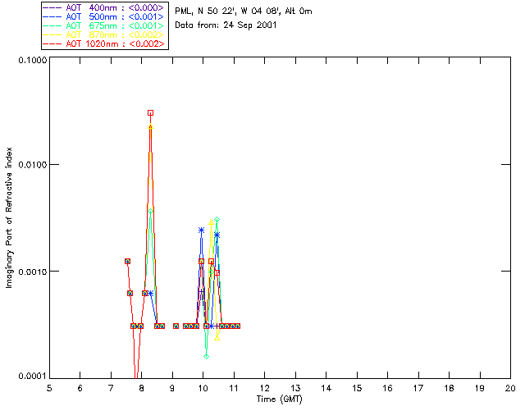Click the lowest green diamond marker near 10h

click(206, 356)
